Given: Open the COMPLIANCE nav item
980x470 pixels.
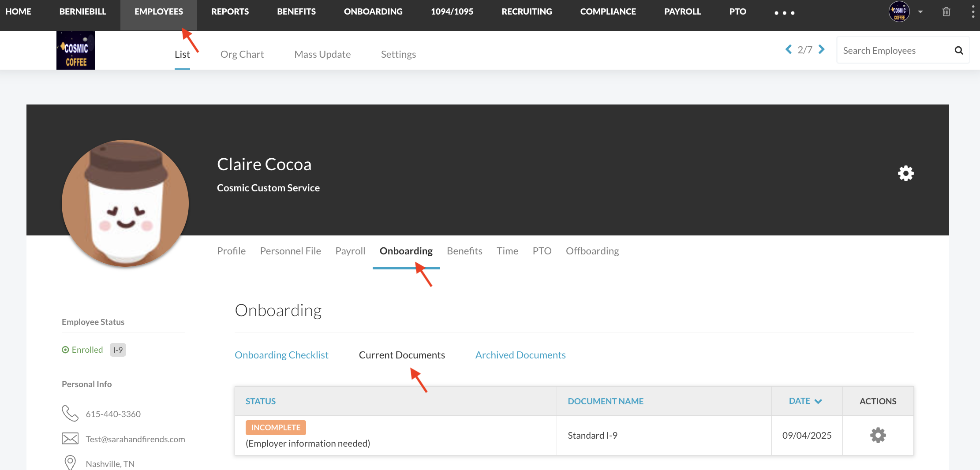Looking at the screenshot, I should [608, 11].
